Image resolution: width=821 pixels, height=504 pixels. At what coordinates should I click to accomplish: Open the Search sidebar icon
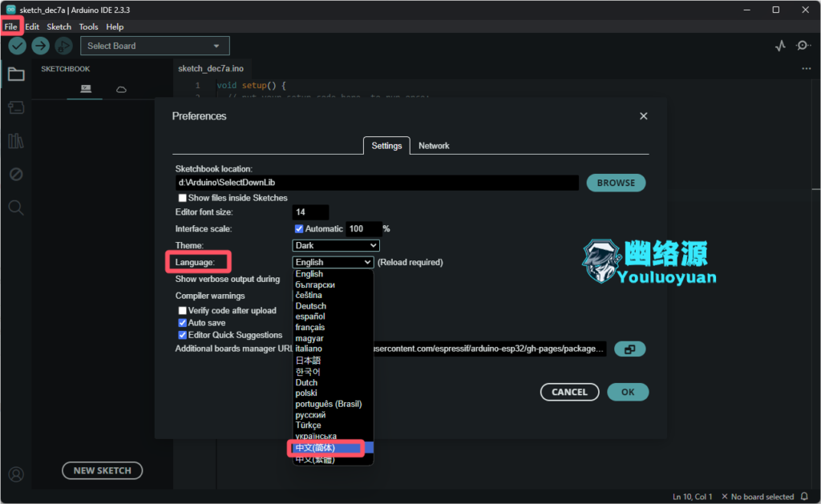16,208
